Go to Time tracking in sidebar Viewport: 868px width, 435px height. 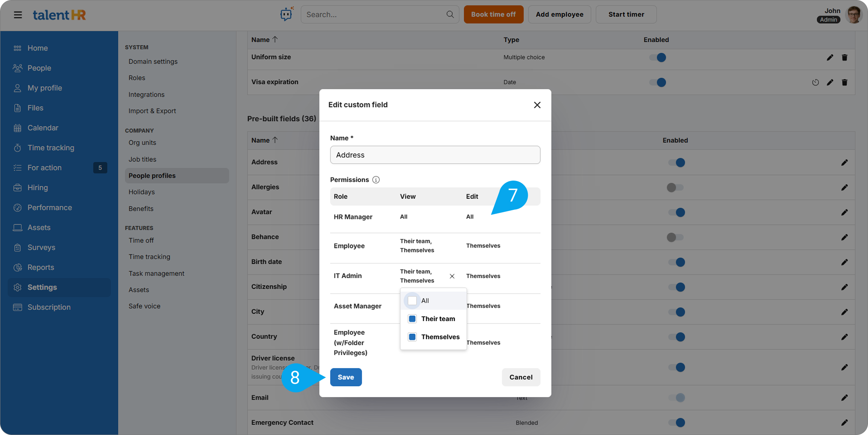tap(51, 148)
